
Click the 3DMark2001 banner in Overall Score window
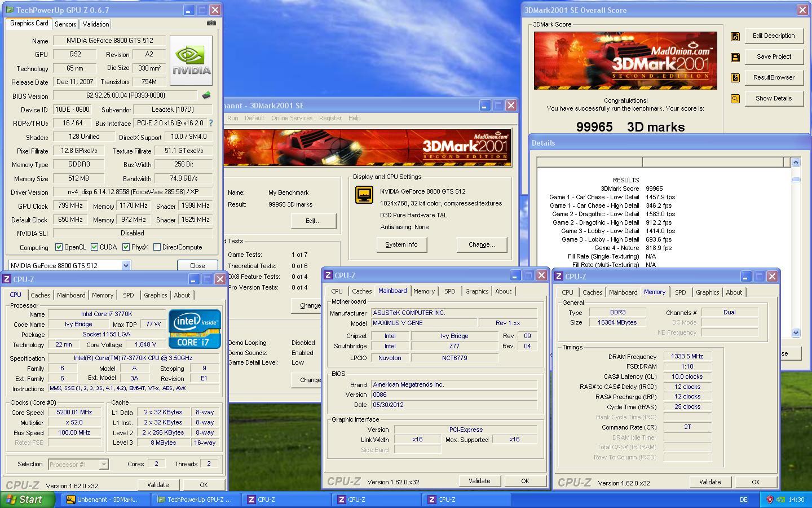click(625, 60)
